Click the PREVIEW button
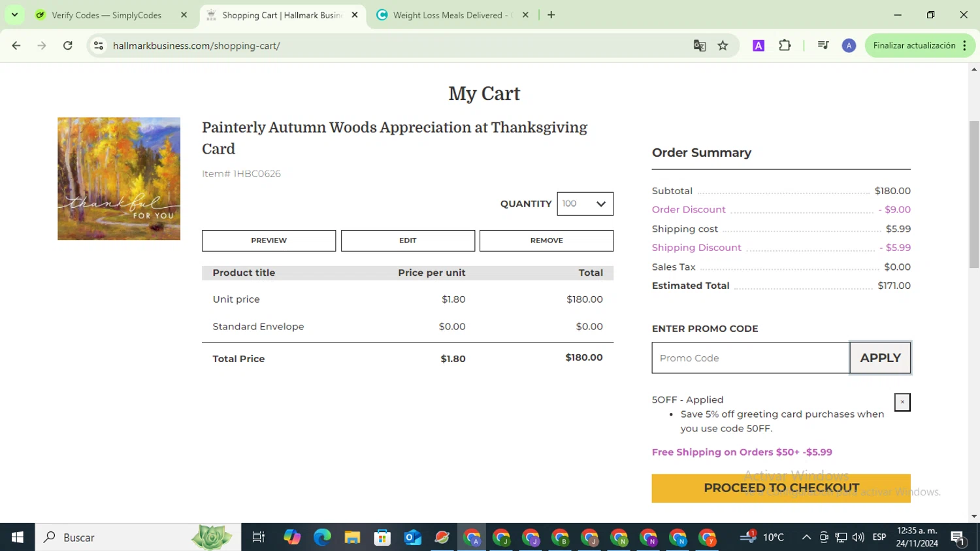This screenshot has width=980, height=551. (x=269, y=241)
